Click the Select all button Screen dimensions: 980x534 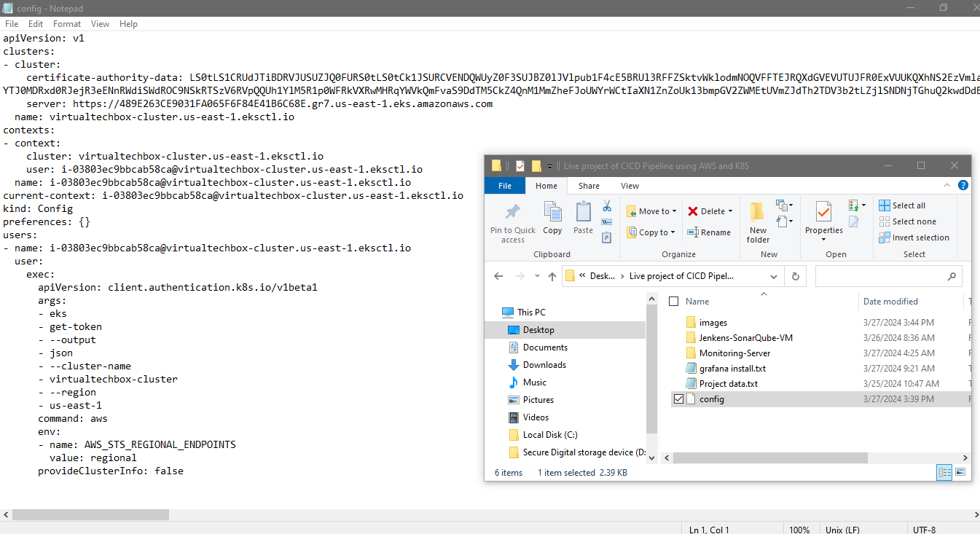tap(902, 205)
